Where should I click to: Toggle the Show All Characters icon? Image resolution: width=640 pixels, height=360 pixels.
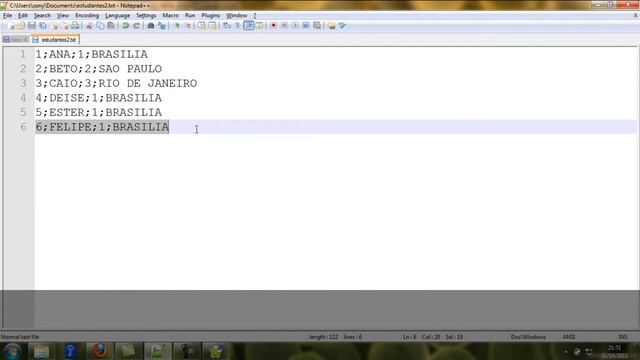(238, 26)
